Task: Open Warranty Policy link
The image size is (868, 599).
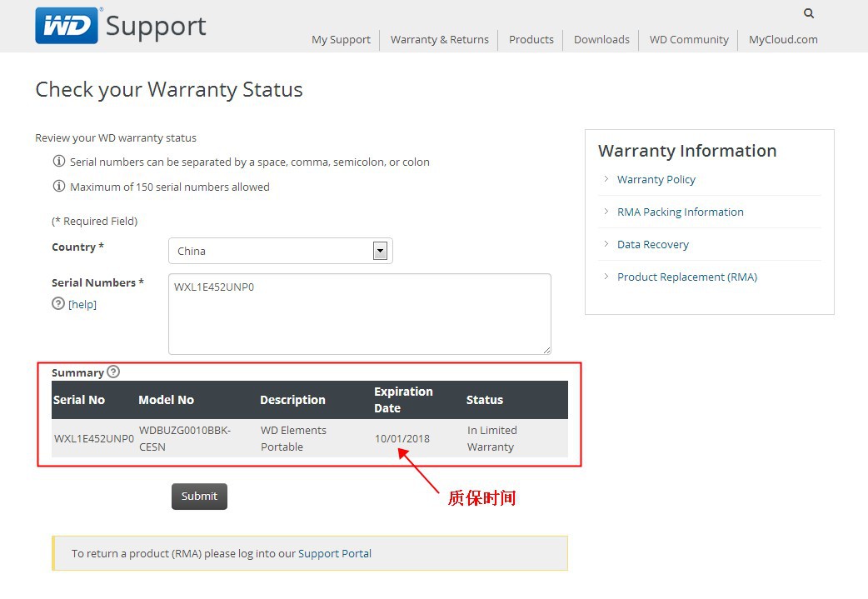Action: point(656,179)
